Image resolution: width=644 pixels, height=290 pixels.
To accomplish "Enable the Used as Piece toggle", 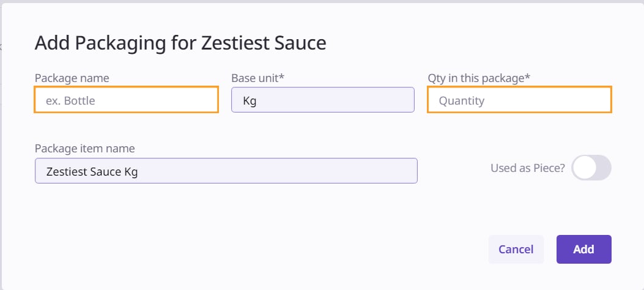I will 591,168.
